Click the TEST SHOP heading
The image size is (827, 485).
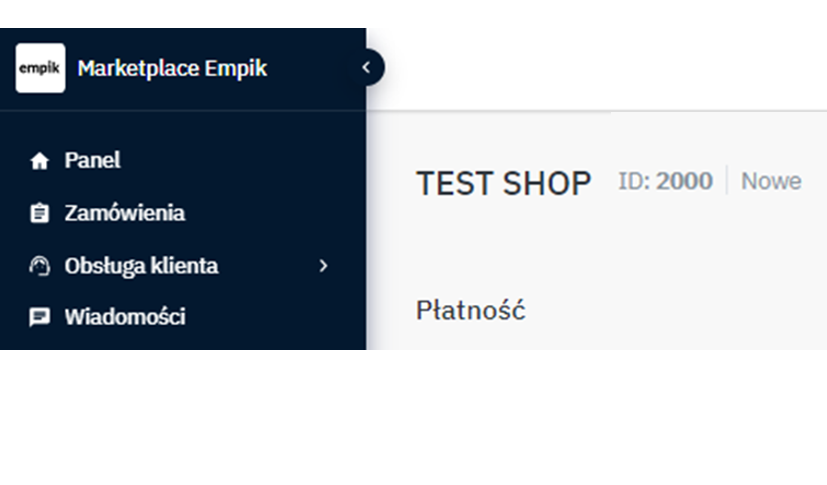(x=503, y=183)
